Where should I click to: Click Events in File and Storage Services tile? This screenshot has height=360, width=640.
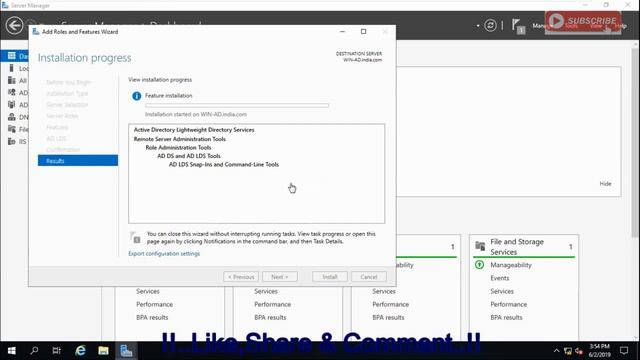click(x=500, y=278)
